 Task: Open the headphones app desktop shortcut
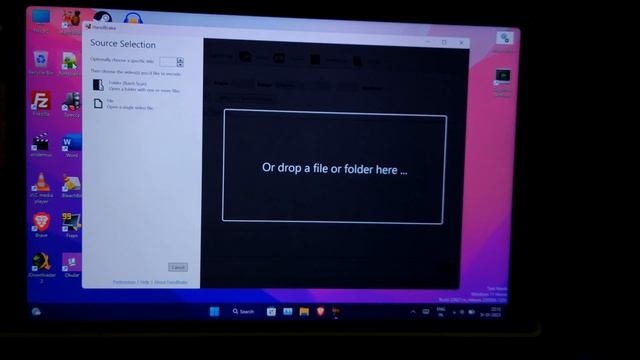133,18
